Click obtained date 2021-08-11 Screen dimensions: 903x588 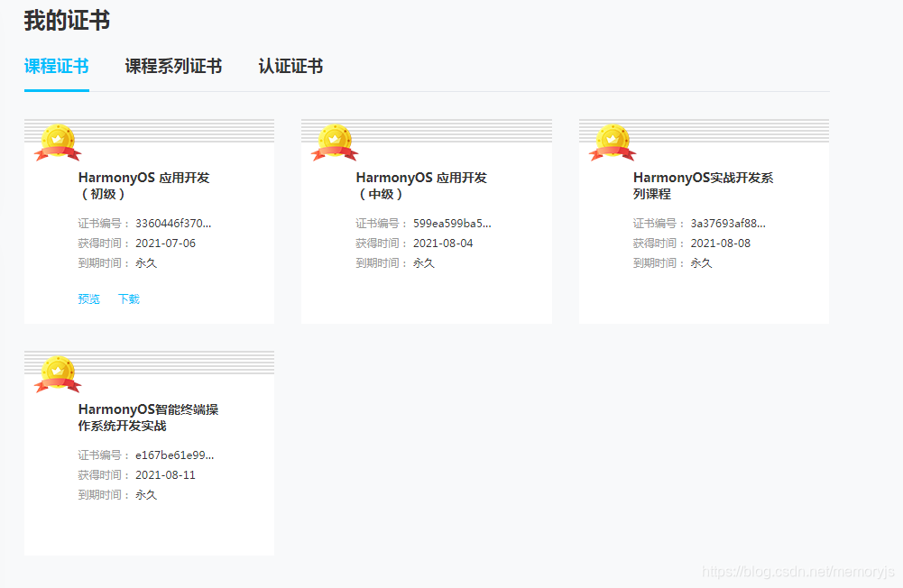165,475
